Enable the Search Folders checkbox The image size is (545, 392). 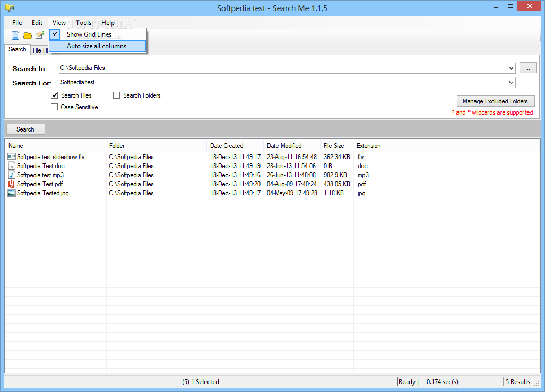tap(116, 95)
